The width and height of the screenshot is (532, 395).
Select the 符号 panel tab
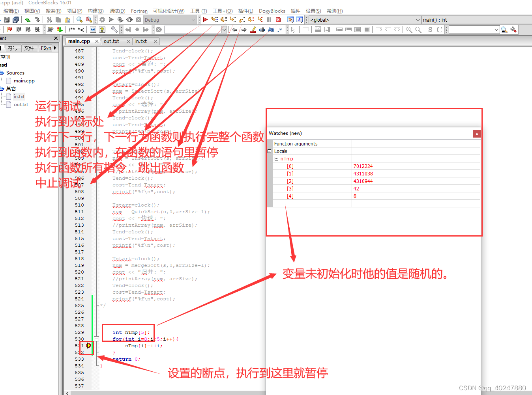[12, 48]
